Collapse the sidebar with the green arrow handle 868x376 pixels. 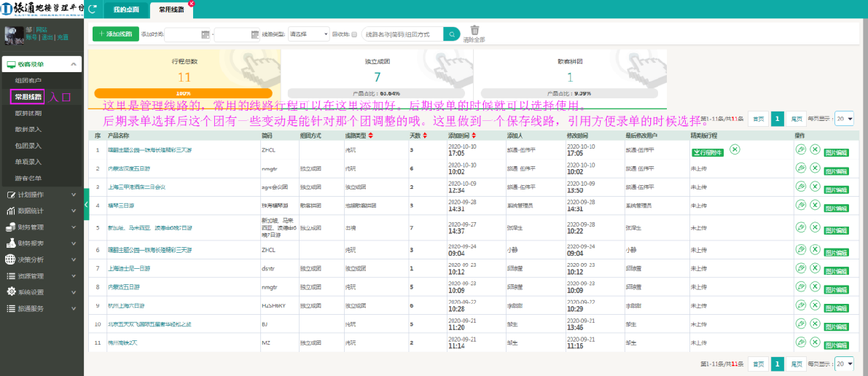(86, 205)
